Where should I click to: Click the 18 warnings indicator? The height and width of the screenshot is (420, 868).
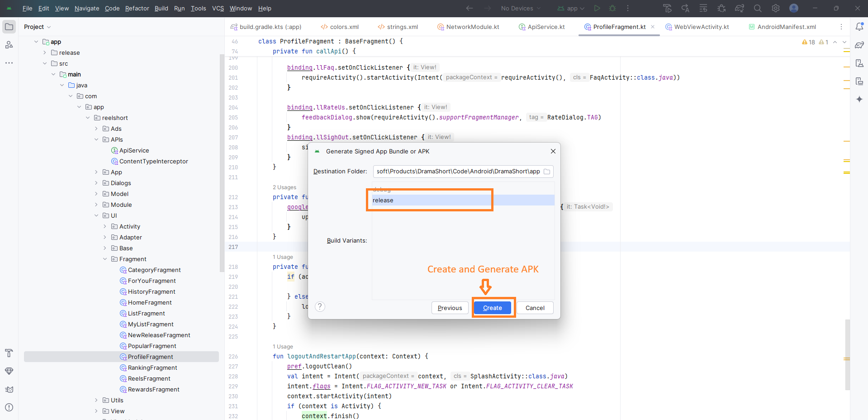coord(808,42)
